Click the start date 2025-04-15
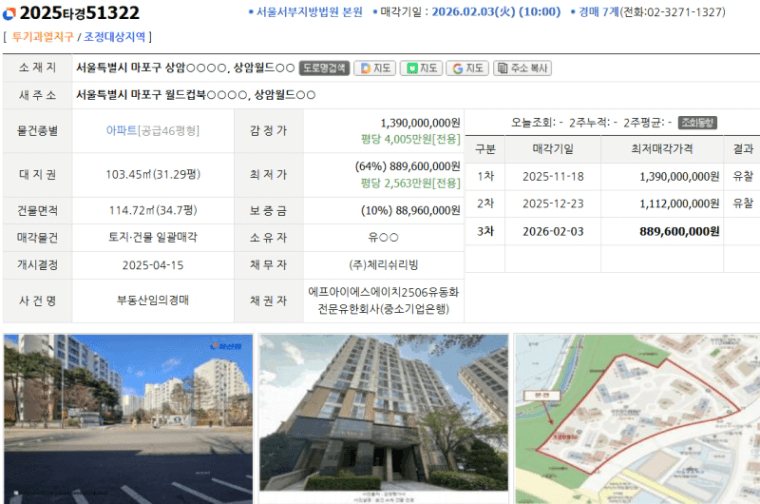 [153, 265]
